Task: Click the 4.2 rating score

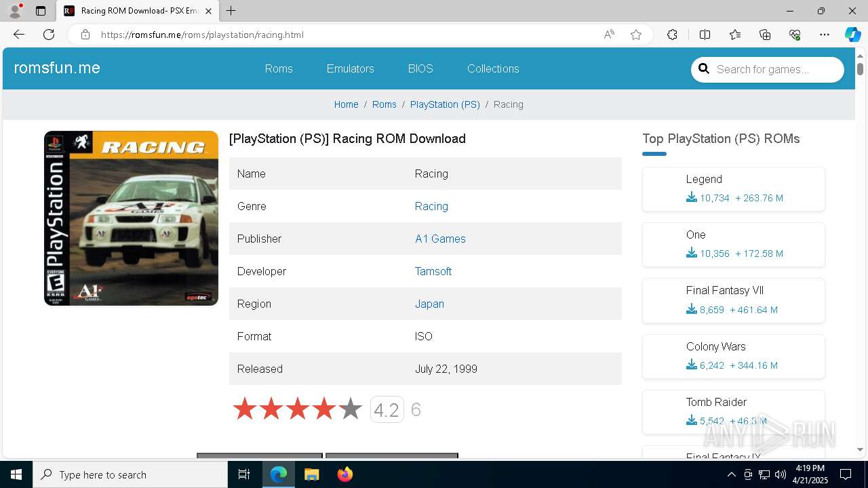Action: (387, 409)
